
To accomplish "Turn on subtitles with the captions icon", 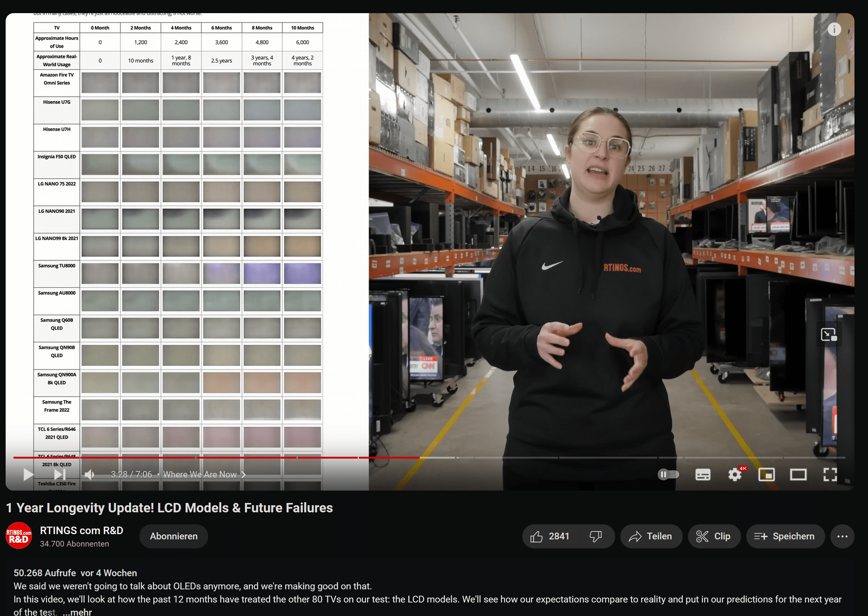I will coord(703,474).
